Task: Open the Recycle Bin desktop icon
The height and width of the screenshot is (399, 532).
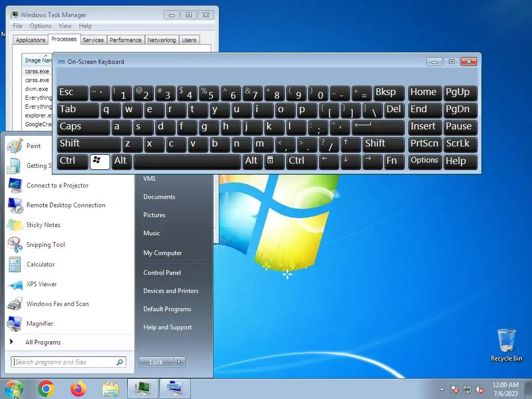Action: [x=506, y=345]
